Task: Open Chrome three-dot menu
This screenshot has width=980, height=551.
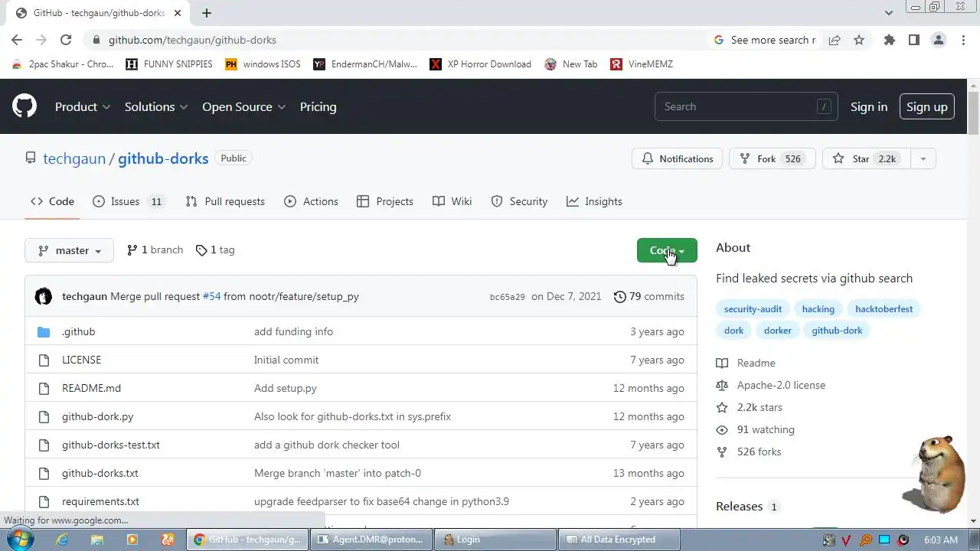Action: pos(962,40)
